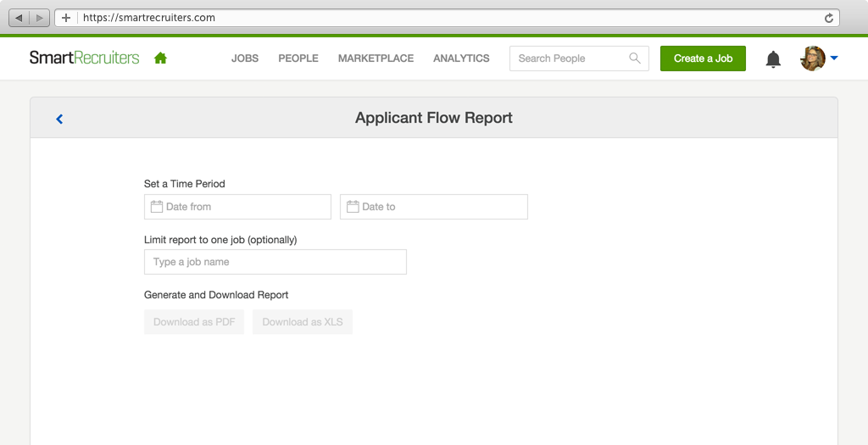Screen dimensions: 868x445
Task: Click the user profile avatar
Action: click(813, 58)
